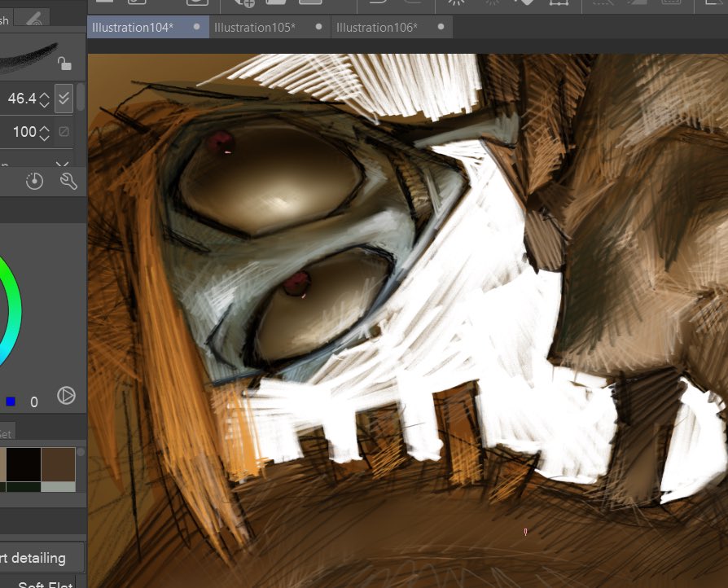
Task: Click the circled triangle icon near the color swatch
Action: pyautogui.click(x=68, y=397)
